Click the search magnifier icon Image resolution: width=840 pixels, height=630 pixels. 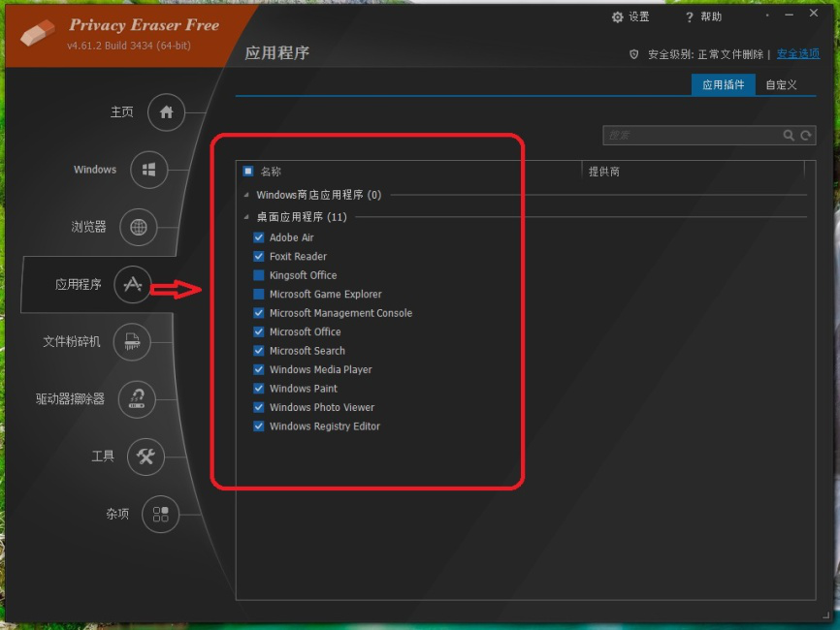789,136
